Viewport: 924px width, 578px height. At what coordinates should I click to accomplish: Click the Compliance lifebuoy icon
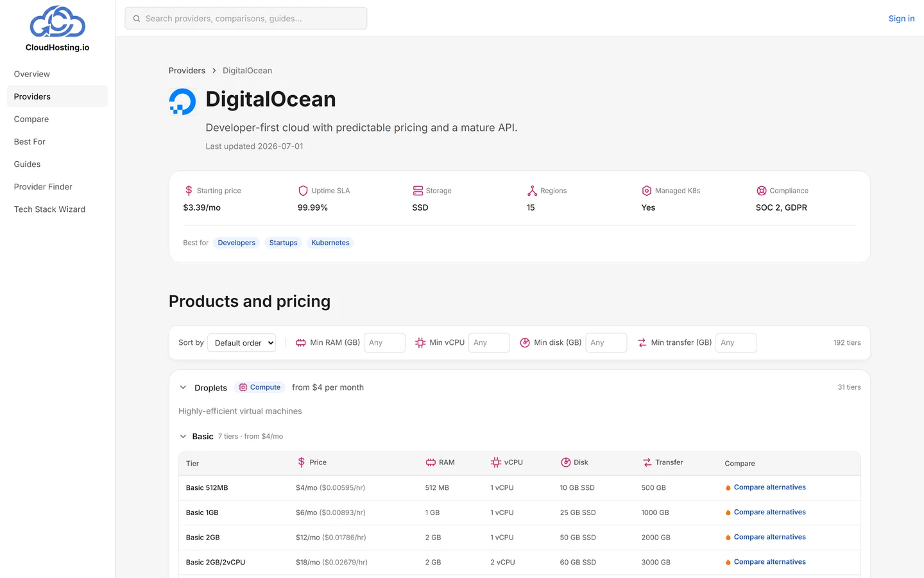point(762,191)
